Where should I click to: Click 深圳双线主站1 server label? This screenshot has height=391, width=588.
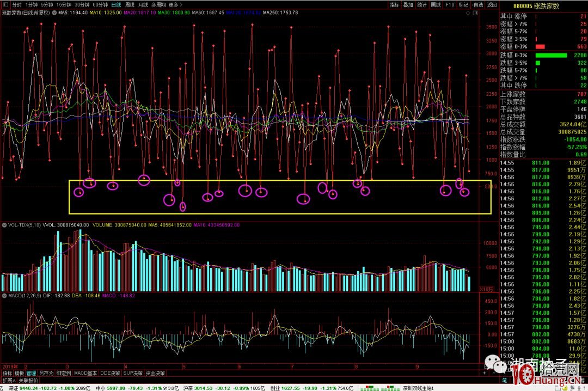(419, 388)
